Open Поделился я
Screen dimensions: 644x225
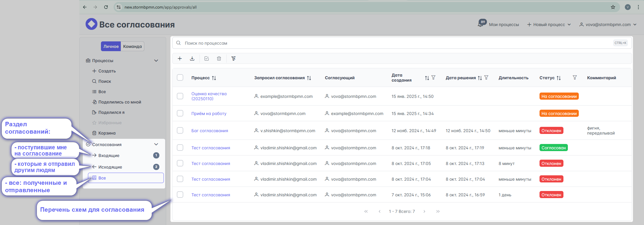pos(108,112)
